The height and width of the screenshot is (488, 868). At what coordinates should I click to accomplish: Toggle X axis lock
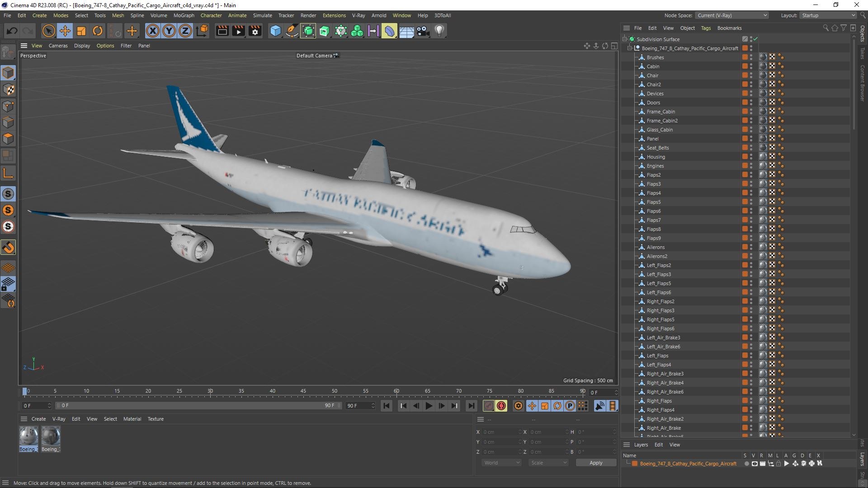[x=153, y=31]
